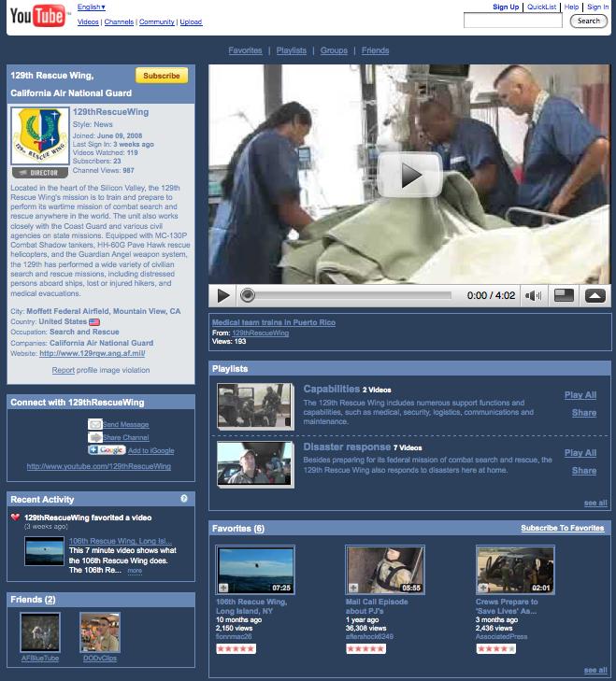Viewport: 616px width, 681px height.
Task: Click the Share Channel arrow icon
Action: point(94,437)
